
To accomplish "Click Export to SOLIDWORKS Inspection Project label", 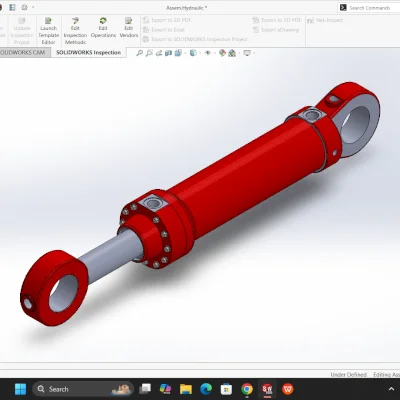I will click(x=199, y=39).
